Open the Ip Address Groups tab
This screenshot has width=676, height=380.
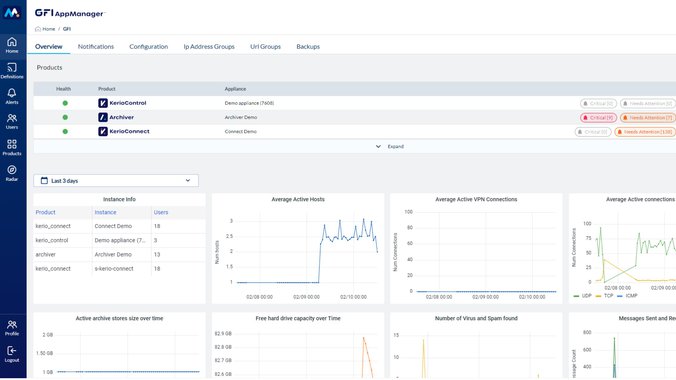point(209,47)
